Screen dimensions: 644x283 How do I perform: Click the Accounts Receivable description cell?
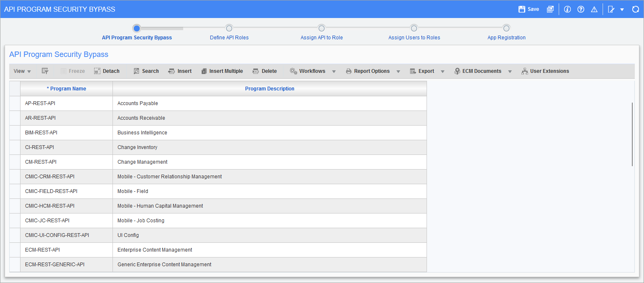click(270, 118)
